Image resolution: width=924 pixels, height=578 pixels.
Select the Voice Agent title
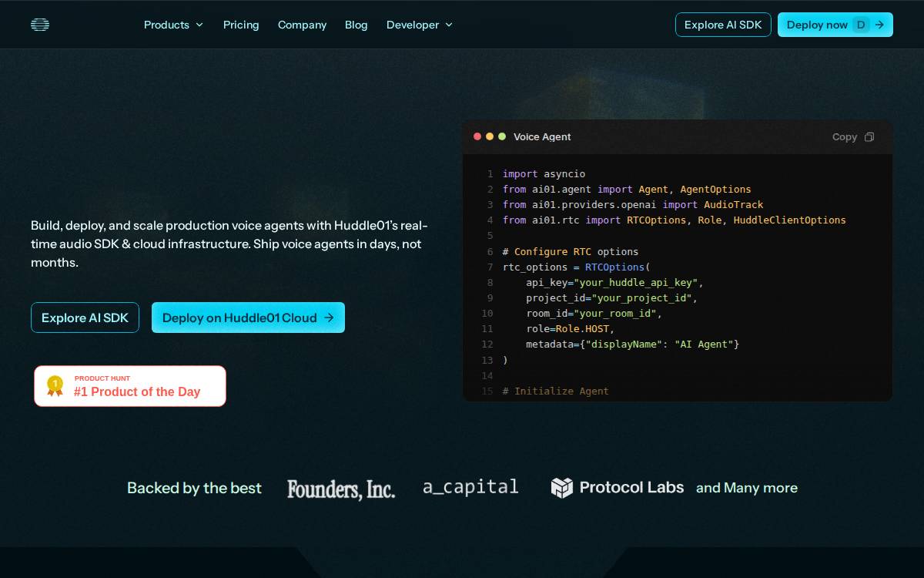point(542,136)
